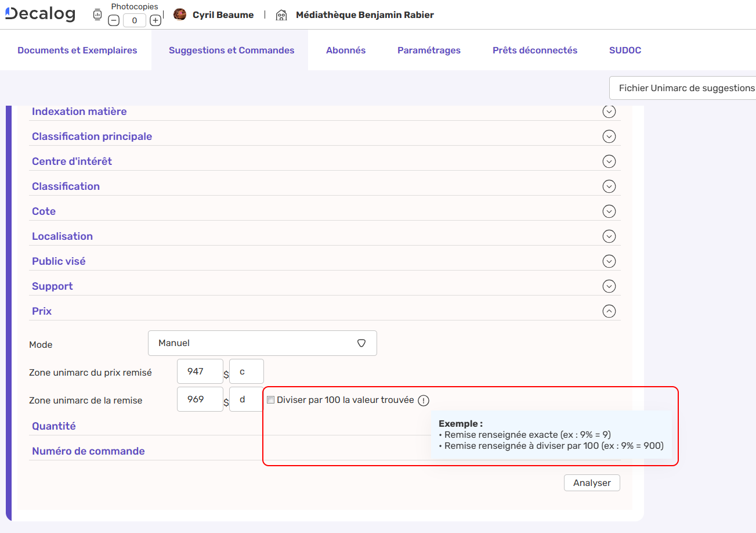Click the Quantité section heading
Image resolution: width=756 pixels, height=533 pixels.
click(x=54, y=426)
